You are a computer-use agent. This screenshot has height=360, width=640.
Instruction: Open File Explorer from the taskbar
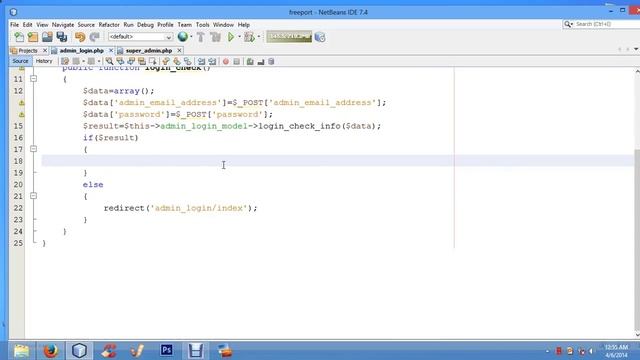coord(21,350)
